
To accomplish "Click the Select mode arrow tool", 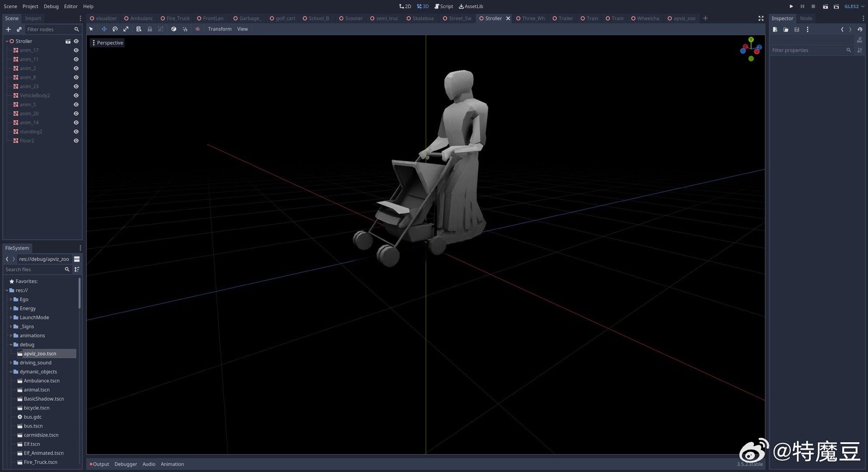I will pyautogui.click(x=91, y=29).
